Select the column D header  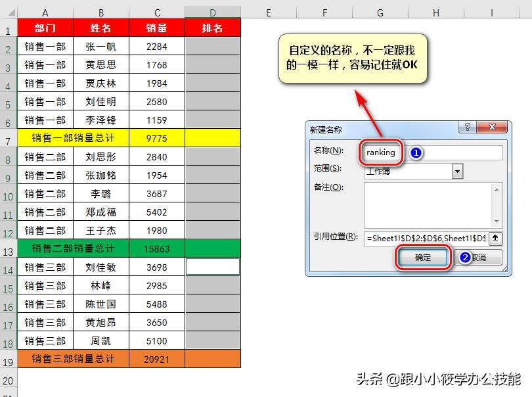click(x=213, y=11)
